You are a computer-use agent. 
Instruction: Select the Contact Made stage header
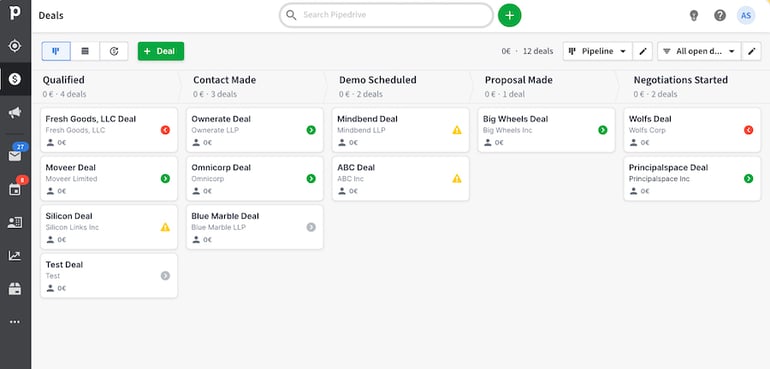[224, 80]
